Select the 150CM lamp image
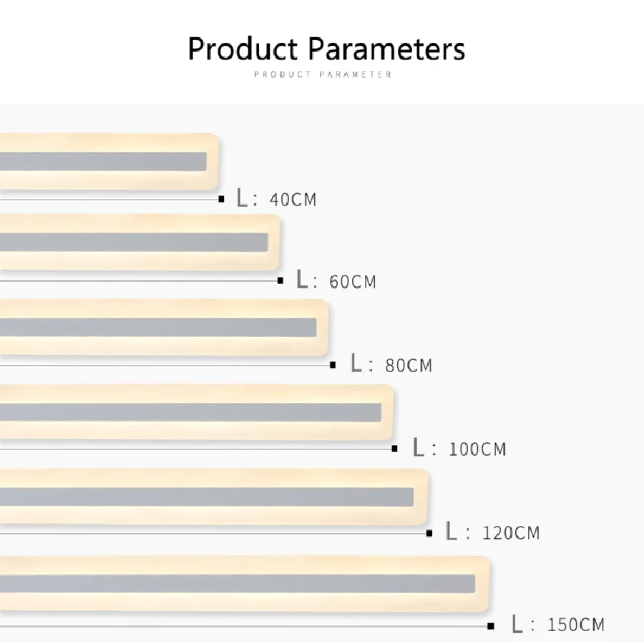The height and width of the screenshot is (644, 644). tap(243, 583)
